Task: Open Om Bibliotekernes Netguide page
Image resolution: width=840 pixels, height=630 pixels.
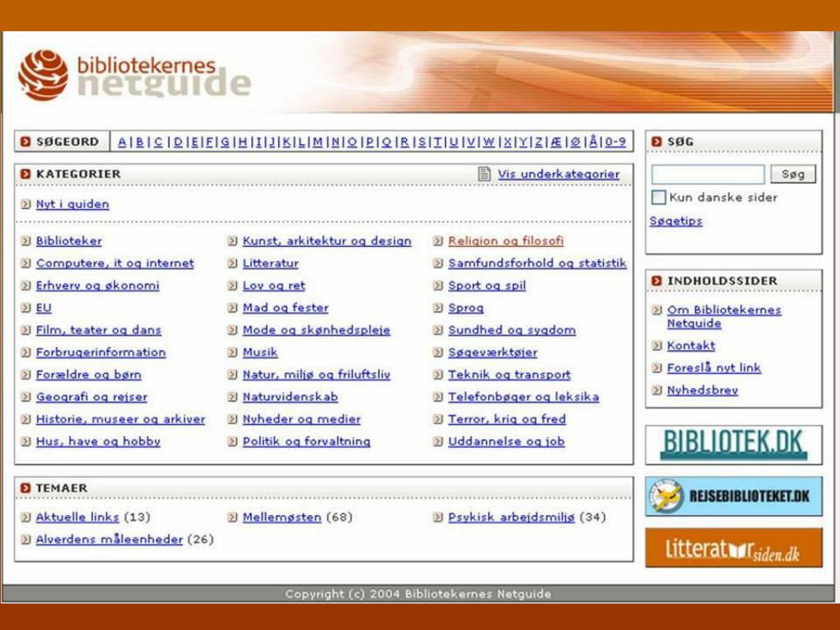Action: tap(724, 317)
